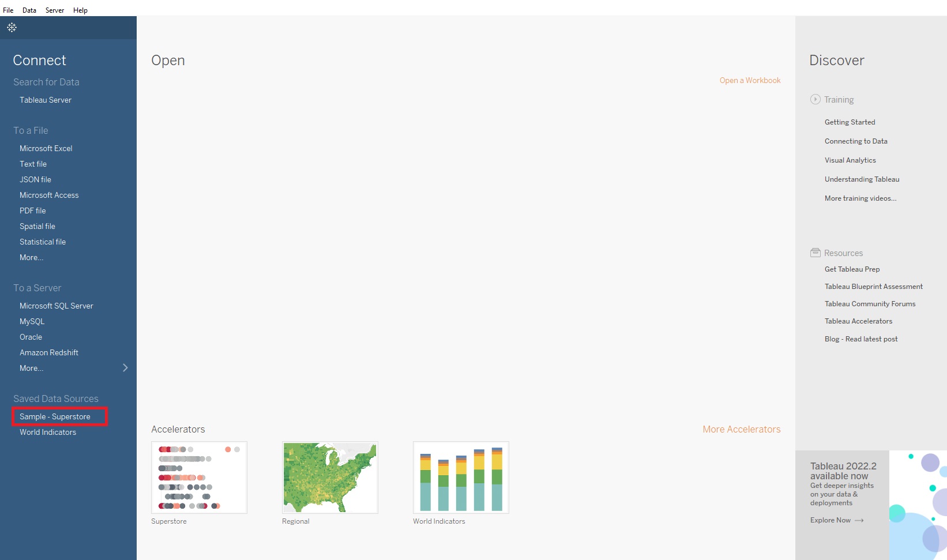
Task: Click the Resources box icon
Action: click(x=815, y=253)
